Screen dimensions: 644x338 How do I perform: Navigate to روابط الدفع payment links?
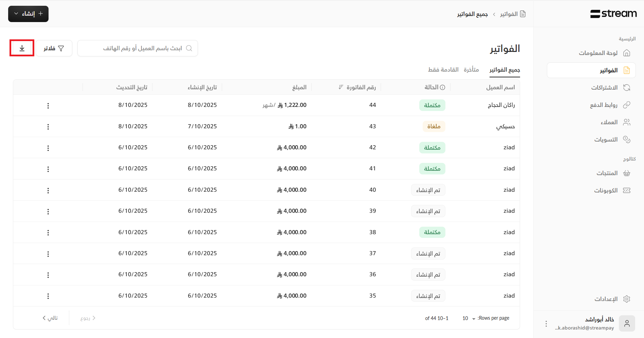coord(604,105)
